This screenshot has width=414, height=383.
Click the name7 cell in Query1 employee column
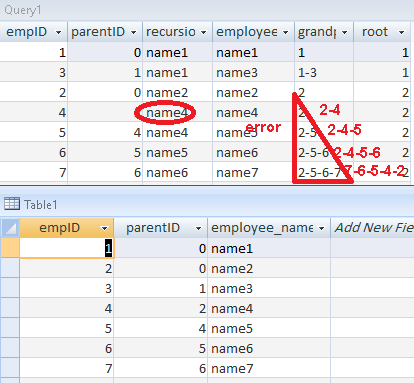pyautogui.click(x=253, y=172)
